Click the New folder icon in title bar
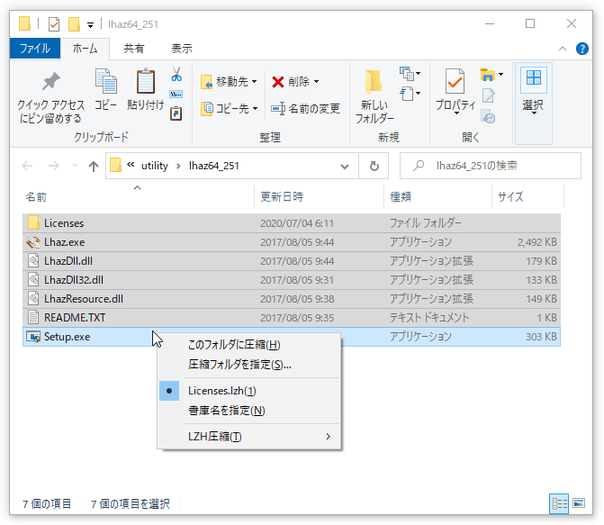 74,24
